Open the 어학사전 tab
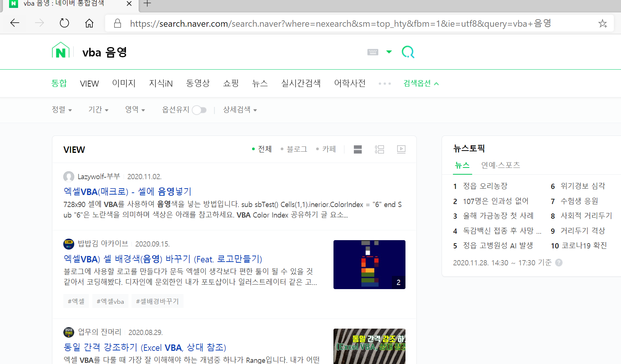 point(350,83)
